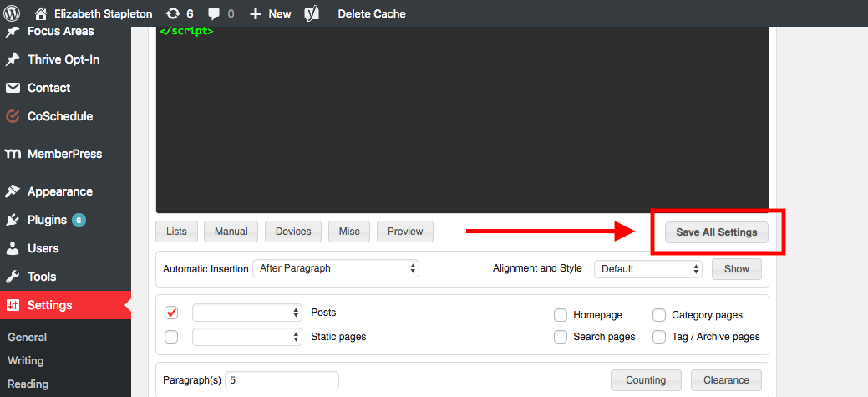Click the Clearance button
The image size is (868, 397).
pos(726,380)
